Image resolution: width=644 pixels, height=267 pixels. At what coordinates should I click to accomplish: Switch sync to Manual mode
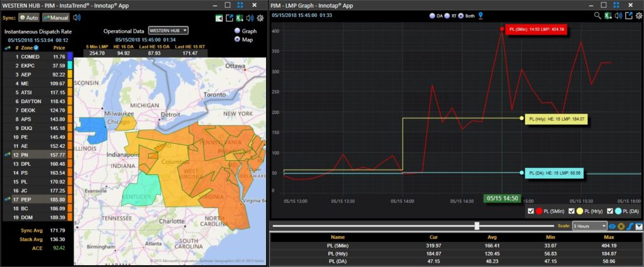[56, 18]
